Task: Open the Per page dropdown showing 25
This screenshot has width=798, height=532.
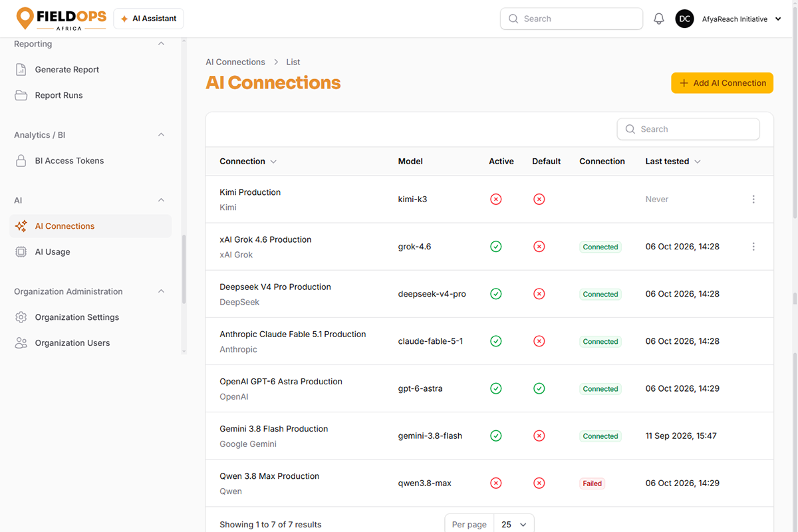Action: [x=513, y=525]
